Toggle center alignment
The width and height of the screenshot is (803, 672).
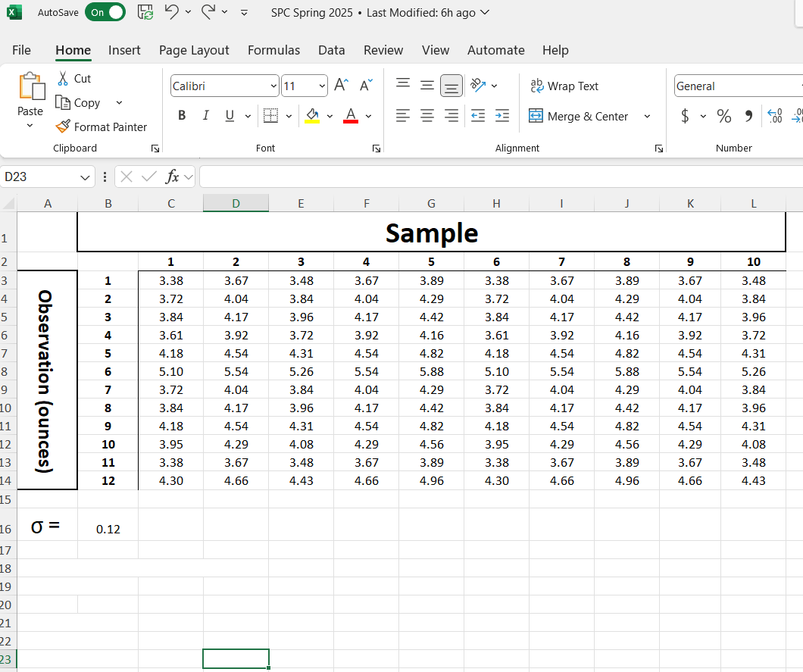[426, 116]
